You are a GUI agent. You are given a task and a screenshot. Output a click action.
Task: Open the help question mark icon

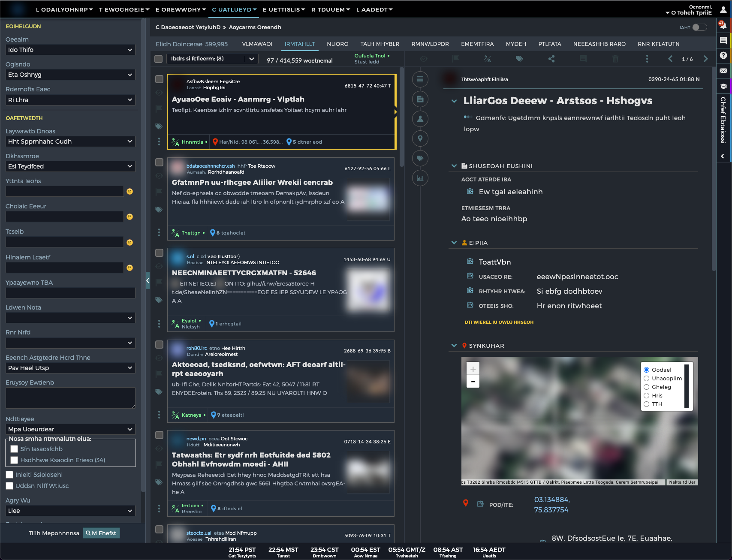(x=723, y=55)
